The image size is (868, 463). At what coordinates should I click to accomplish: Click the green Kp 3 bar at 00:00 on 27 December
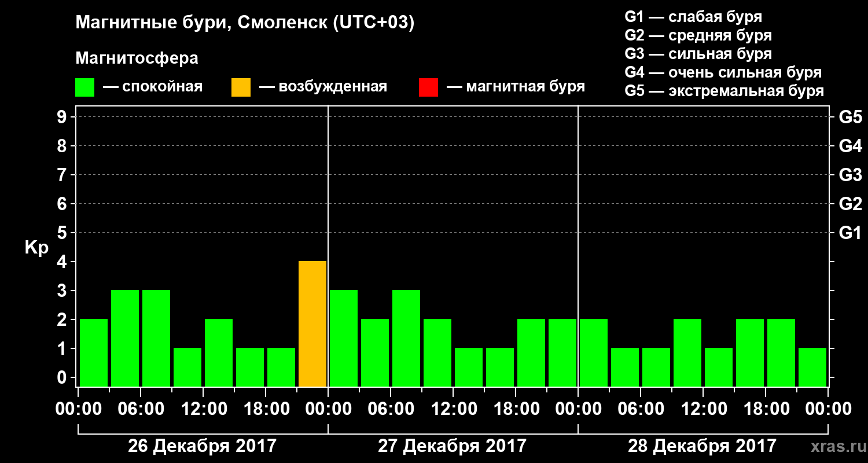tap(344, 339)
